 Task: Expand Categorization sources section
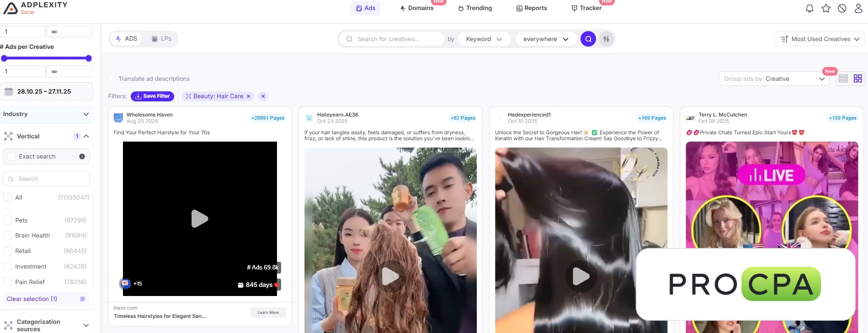pyautogui.click(x=46, y=325)
